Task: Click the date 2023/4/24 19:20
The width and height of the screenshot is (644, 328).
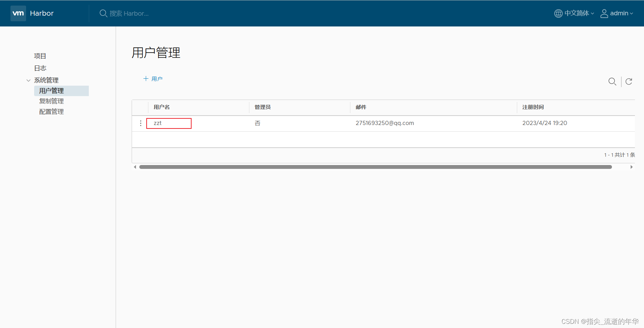Action: 545,123
